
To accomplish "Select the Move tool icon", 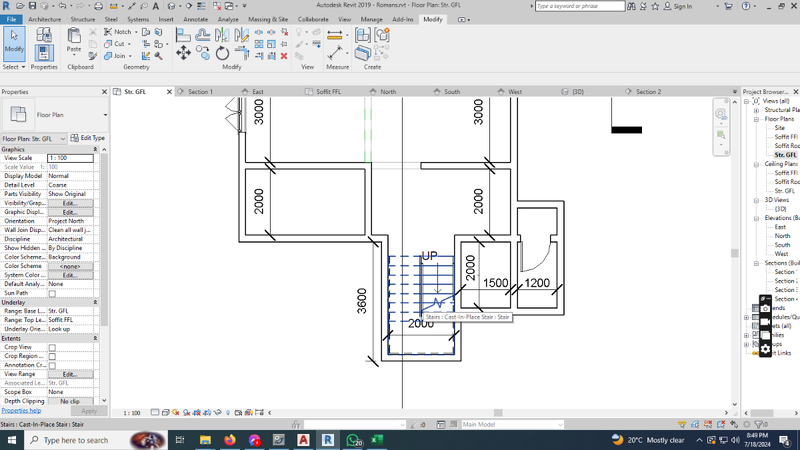I will pyautogui.click(x=183, y=53).
